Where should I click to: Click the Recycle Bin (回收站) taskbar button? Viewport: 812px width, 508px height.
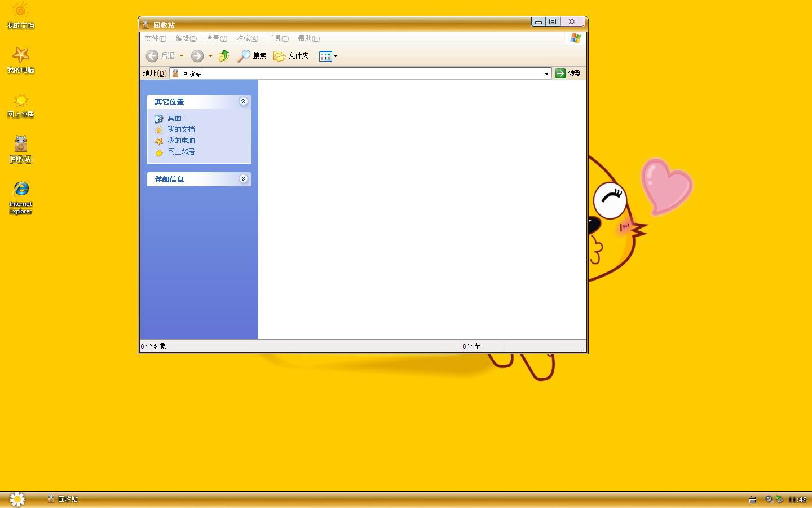click(63, 499)
